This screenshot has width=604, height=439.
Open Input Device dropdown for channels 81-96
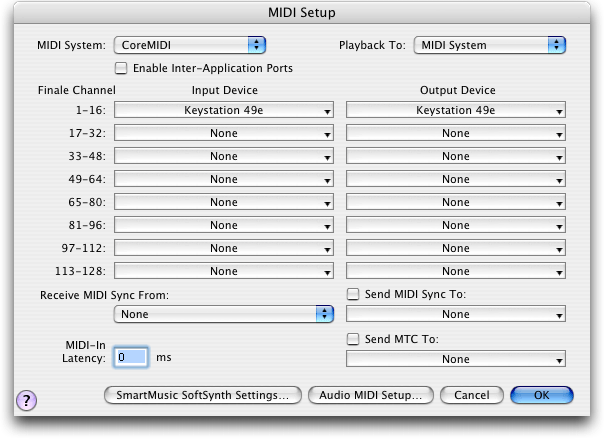(224, 225)
